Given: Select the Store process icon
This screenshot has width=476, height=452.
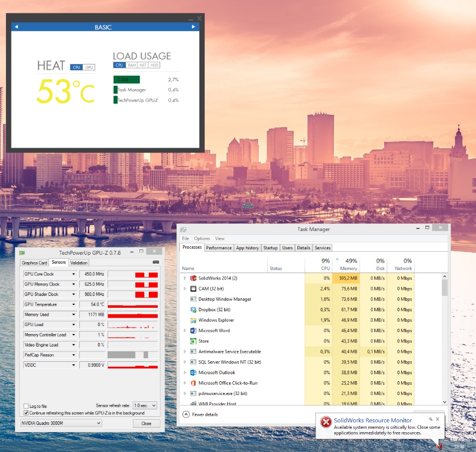Looking at the screenshot, I should [x=193, y=341].
